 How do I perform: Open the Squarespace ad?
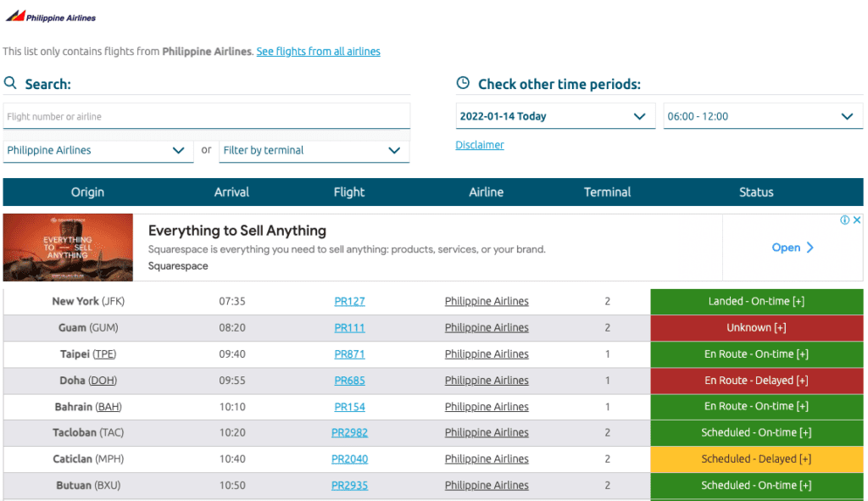[x=793, y=248]
